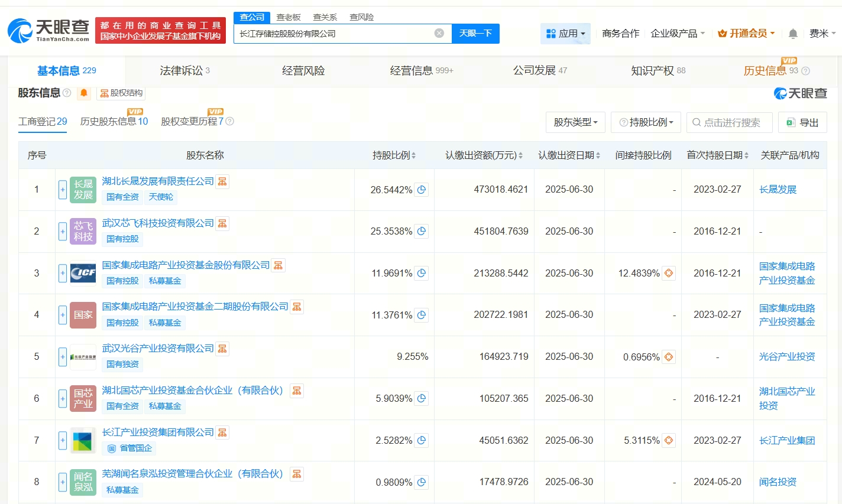Open indirect holding path icon beside 5.3115%
Image resolution: width=842 pixels, height=504 pixels.
pos(669,440)
